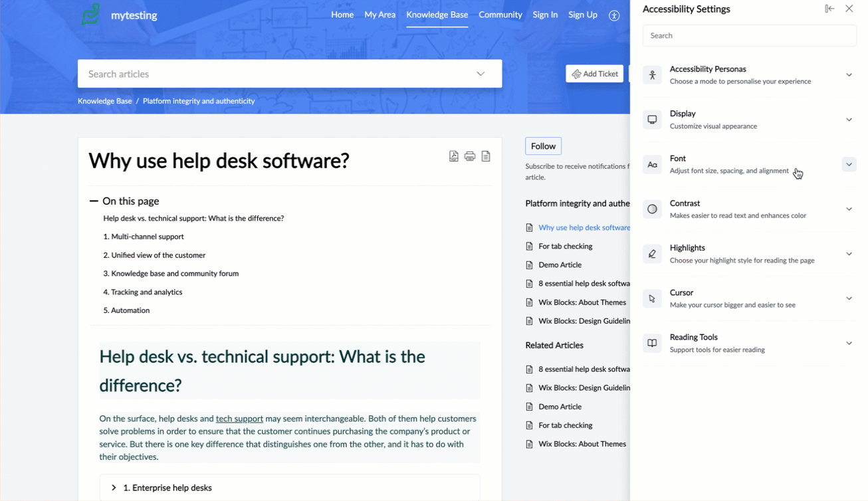Viewport: 868px width, 501px height.
Task: Expand the '1. Enterprise help desks' accordion
Action: click(x=290, y=488)
